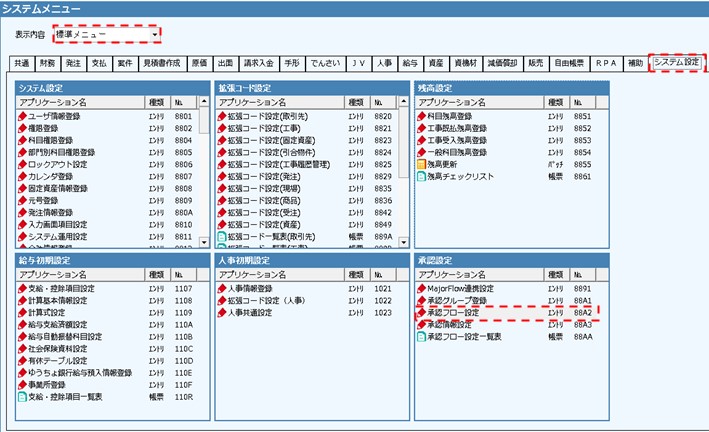Click the 承認フロー設定 entry icon

(x=422, y=313)
